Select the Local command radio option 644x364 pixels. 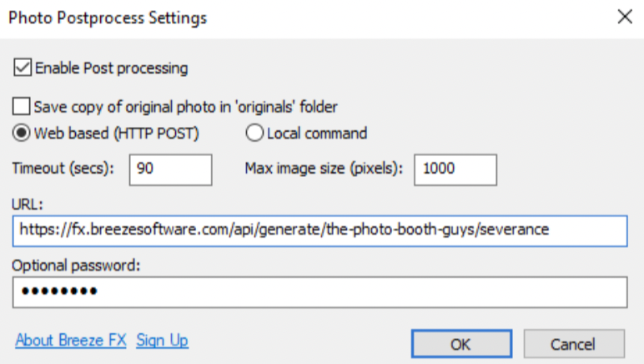pyautogui.click(x=254, y=133)
